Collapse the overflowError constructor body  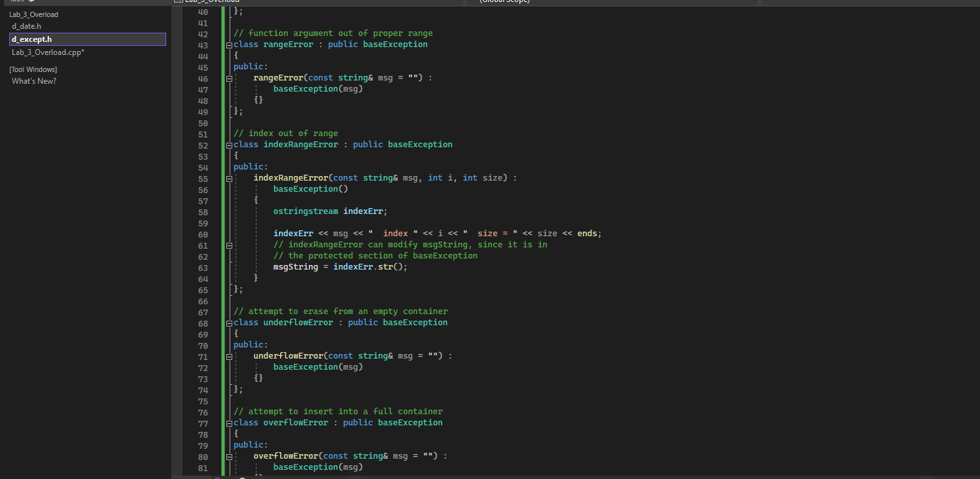pyautogui.click(x=228, y=455)
